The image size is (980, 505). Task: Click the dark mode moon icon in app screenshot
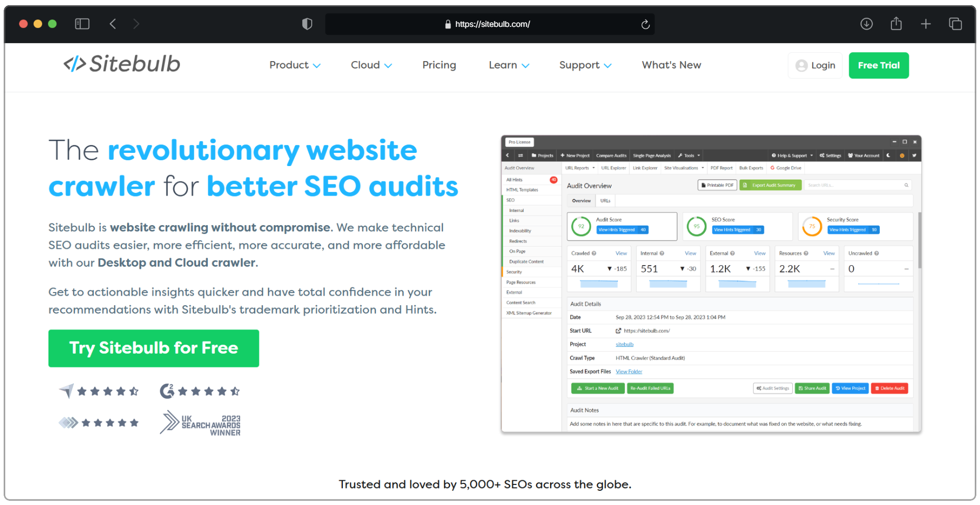889,156
